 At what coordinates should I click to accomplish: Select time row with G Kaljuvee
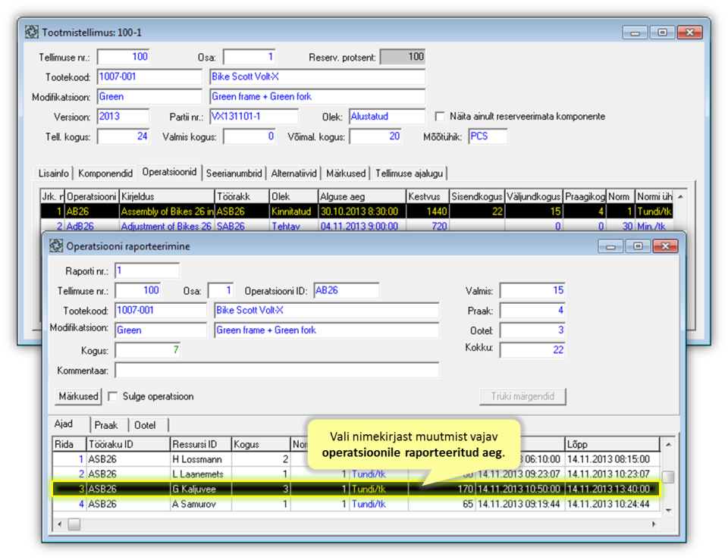pos(356,489)
